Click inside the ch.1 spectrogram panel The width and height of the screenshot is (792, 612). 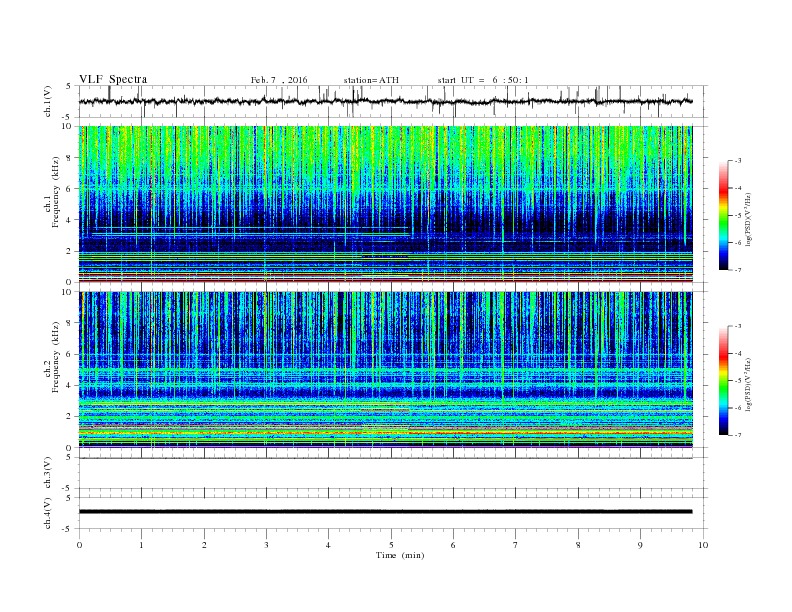(385, 204)
